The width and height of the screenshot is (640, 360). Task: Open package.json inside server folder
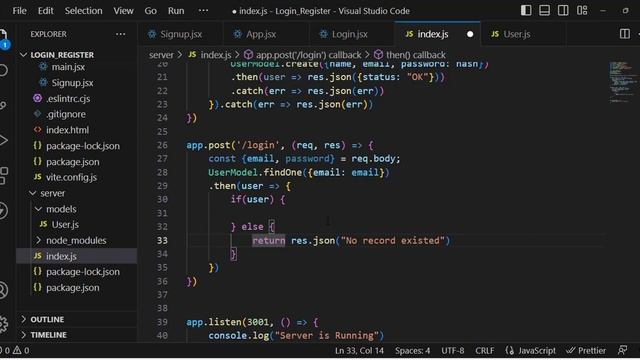pyautogui.click(x=72, y=288)
